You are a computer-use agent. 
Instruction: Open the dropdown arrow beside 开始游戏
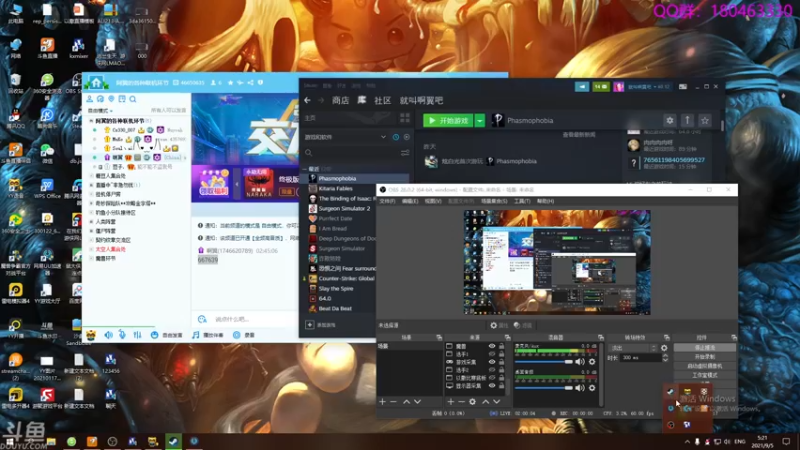point(480,120)
